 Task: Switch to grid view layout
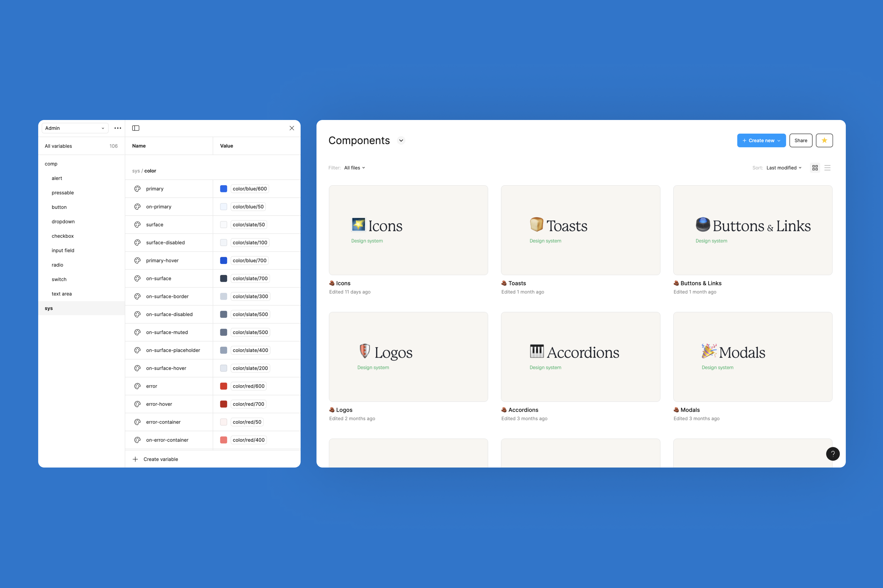coord(815,168)
